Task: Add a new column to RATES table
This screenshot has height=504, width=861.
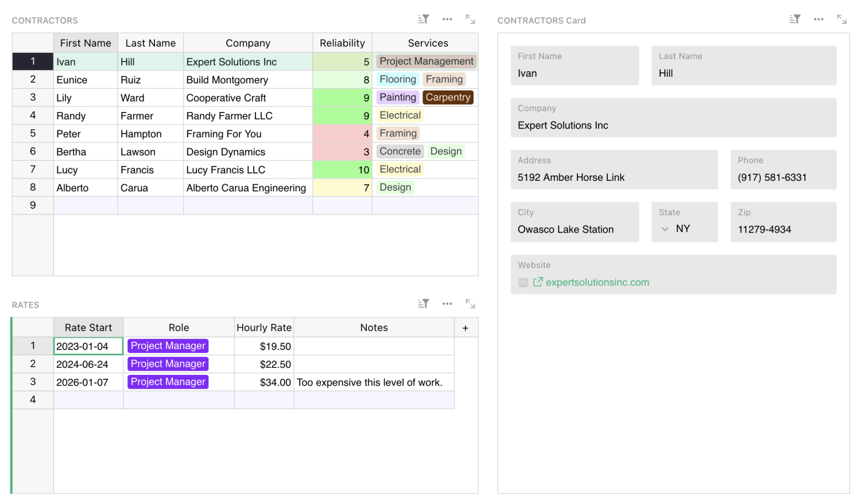Action: coord(466,328)
